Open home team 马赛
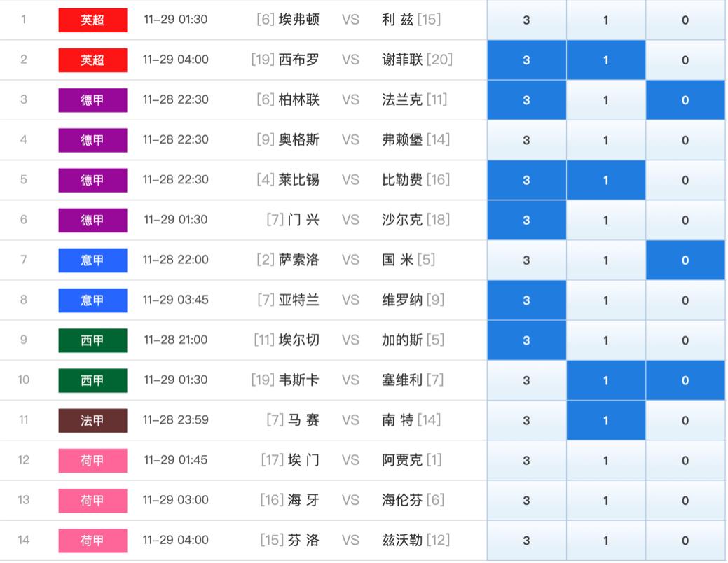Viewport: 728px width, 563px height. pyautogui.click(x=303, y=420)
